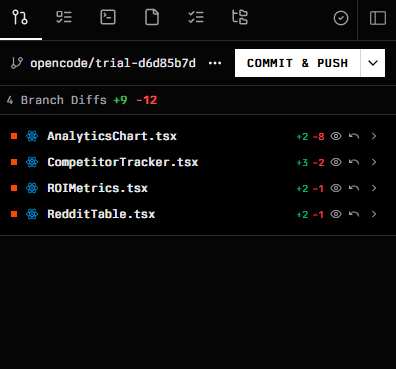396x369 pixels.
Task: Open the folder tree tab icon
Action: point(240,17)
